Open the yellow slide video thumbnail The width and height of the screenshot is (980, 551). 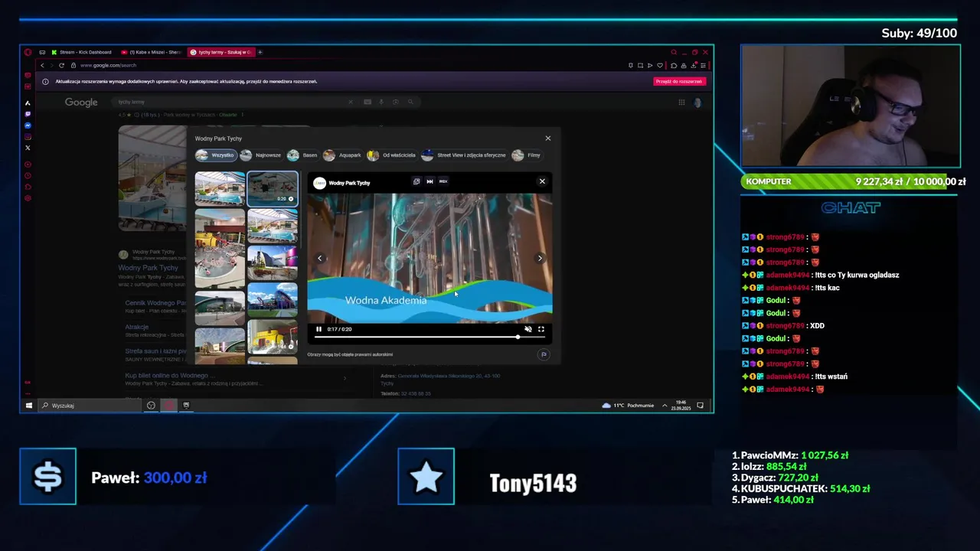[x=273, y=337]
